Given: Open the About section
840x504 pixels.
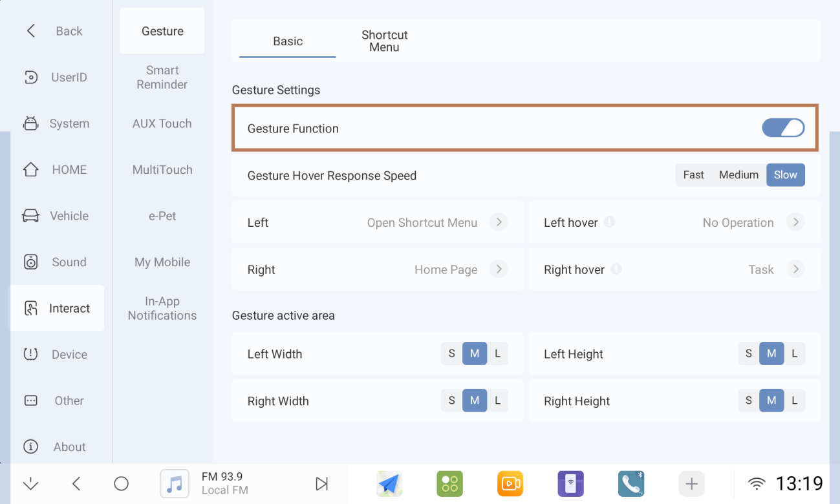Looking at the screenshot, I should 57,447.
